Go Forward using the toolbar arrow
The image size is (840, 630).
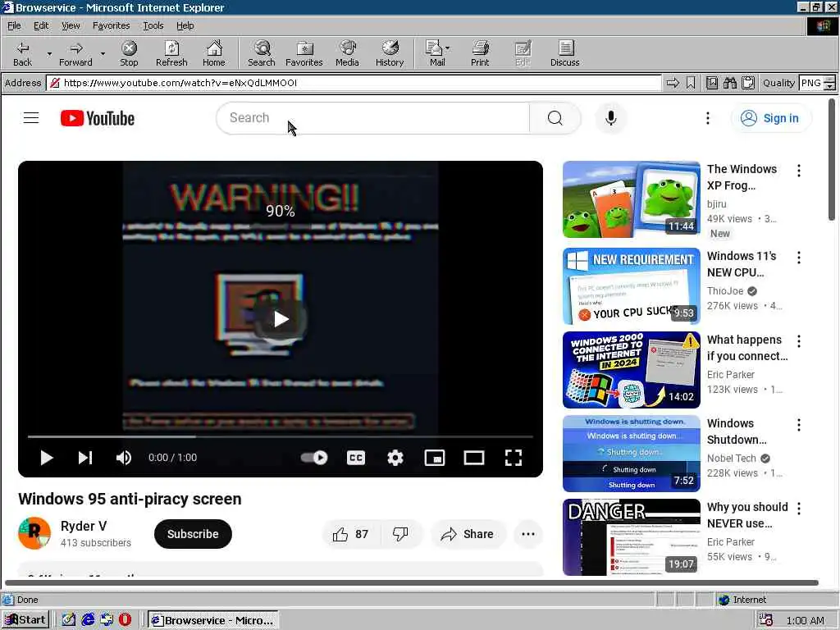coord(75,53)
